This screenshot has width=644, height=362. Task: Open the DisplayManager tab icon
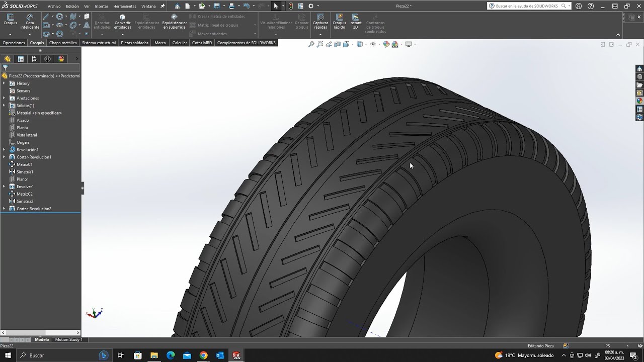[61, 59]
